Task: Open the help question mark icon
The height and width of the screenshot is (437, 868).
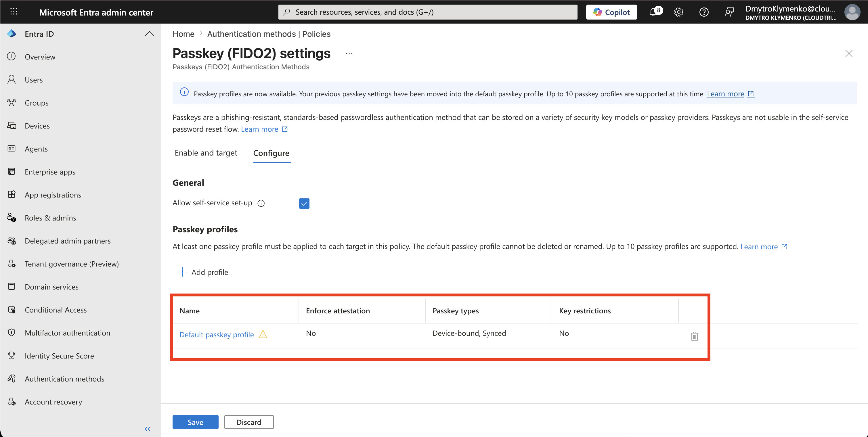Action: click(704, 12)
